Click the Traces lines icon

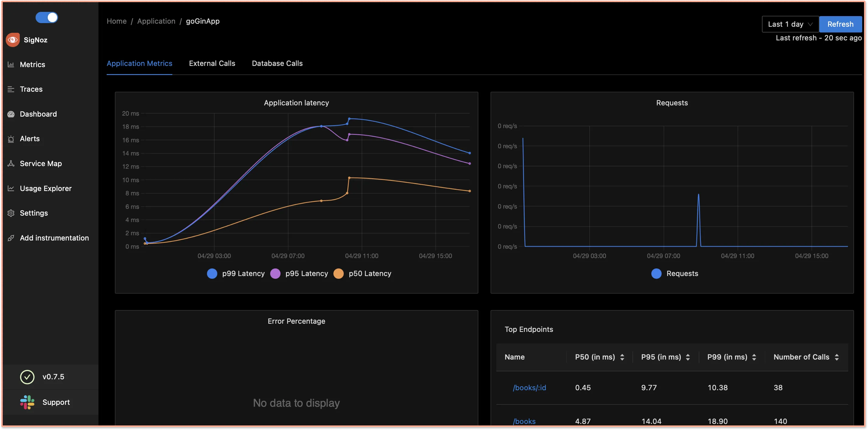[11, 89]
